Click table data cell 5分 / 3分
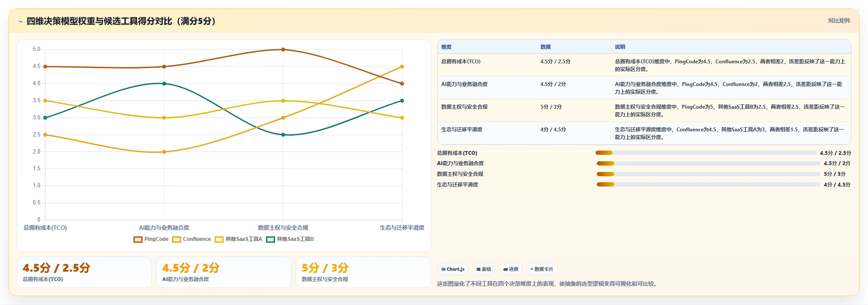The image size is (868, 305). click(x=574, y=110)
